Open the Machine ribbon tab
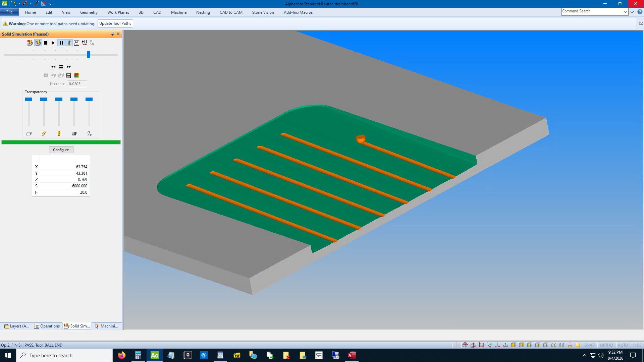The image size is (644, 362). pyautogui.click(x=179, y=12)
